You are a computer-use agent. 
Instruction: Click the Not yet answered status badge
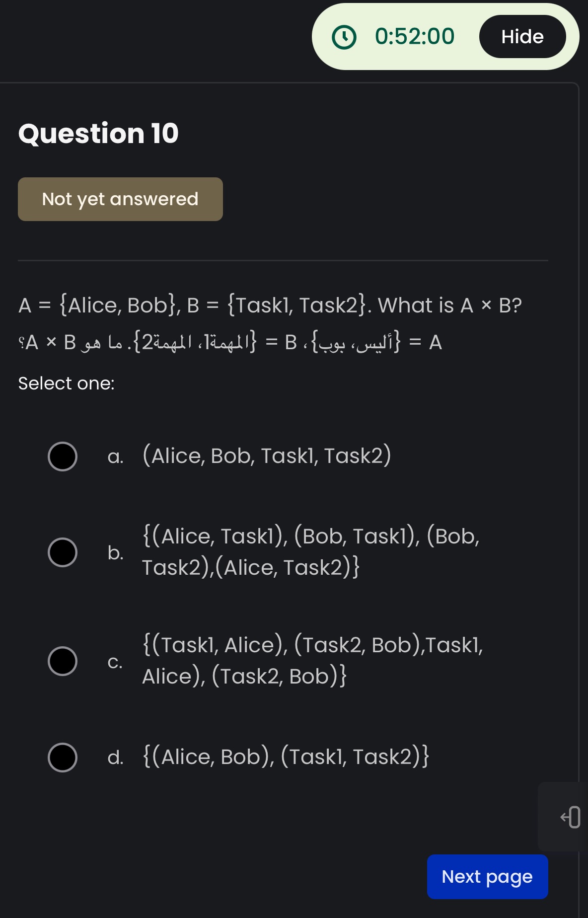point(120,199)
